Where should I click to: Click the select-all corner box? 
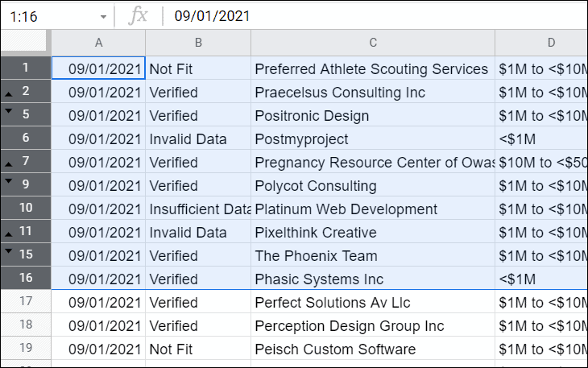click(x=25, y=43)
